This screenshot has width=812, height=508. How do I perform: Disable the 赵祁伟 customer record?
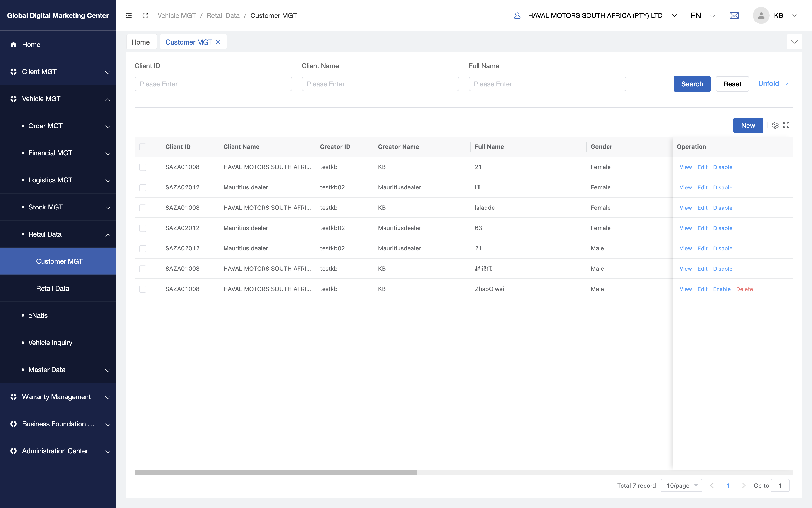(x=722, y=269)
